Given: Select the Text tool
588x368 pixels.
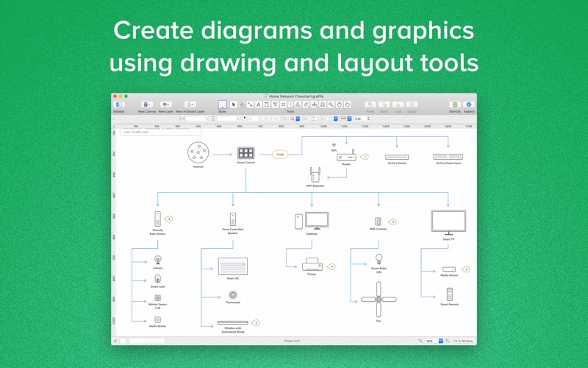Looking at the screenshot, I should [258, 105].
